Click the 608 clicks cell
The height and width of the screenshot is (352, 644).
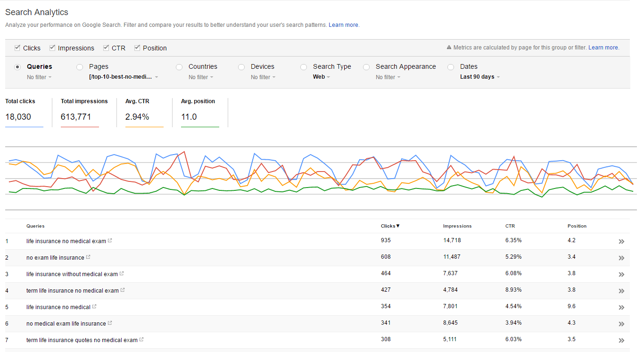[386, 257]
